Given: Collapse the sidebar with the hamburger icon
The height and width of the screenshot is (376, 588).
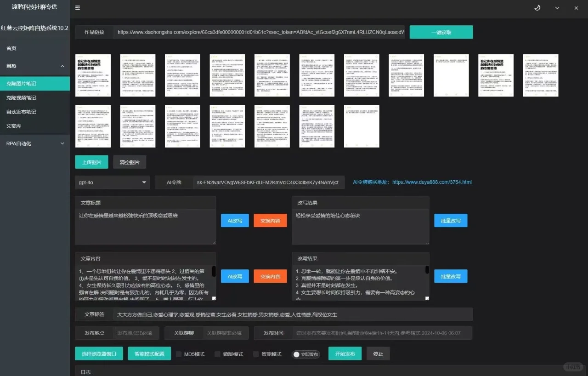Looking at the screenshot, I should [x=77, y=8].
